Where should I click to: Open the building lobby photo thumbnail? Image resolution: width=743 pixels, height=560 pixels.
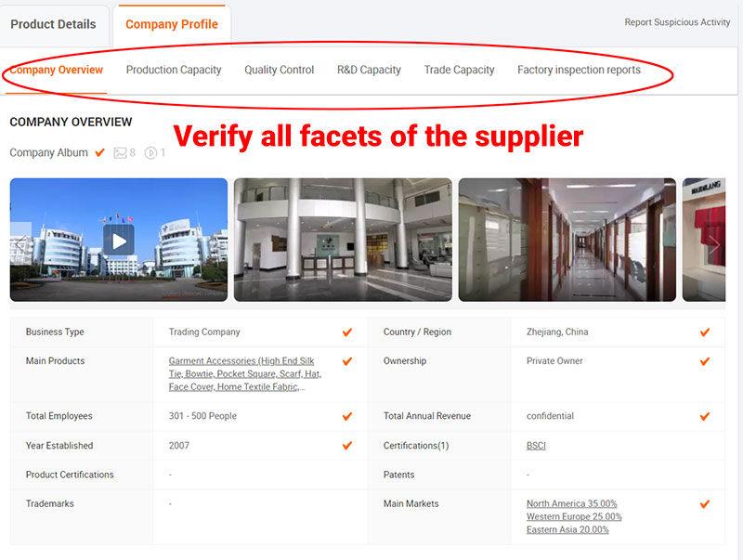343,240
